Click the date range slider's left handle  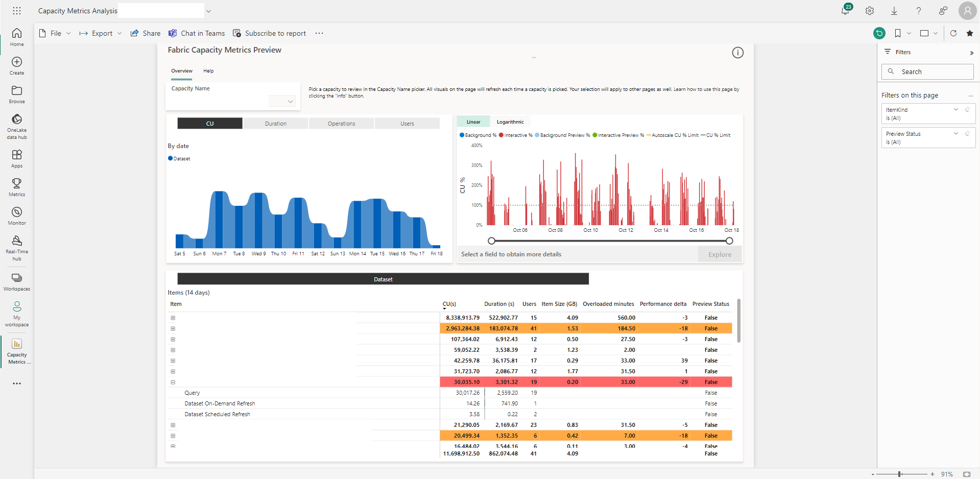click(491, 241)
